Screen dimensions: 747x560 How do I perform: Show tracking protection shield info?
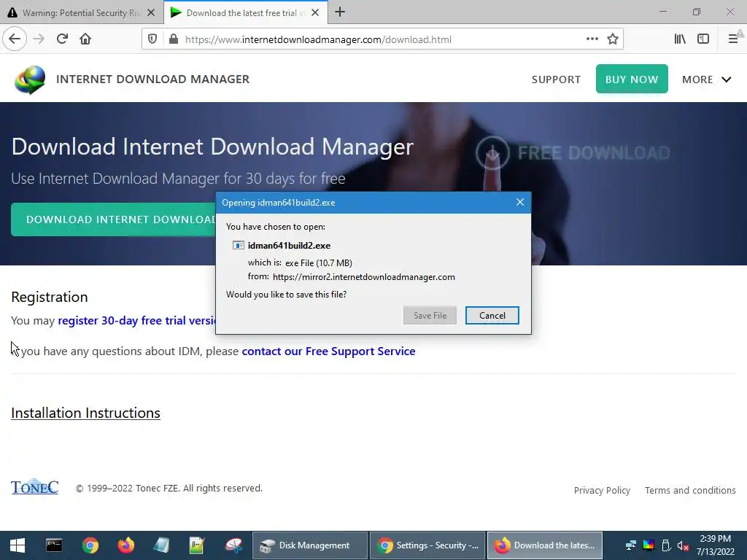click(152, 39)
